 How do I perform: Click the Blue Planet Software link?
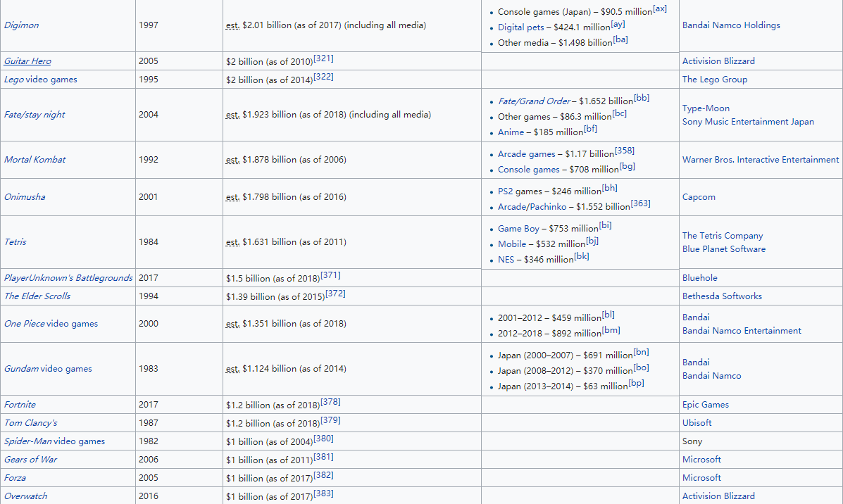pos(723,249)
